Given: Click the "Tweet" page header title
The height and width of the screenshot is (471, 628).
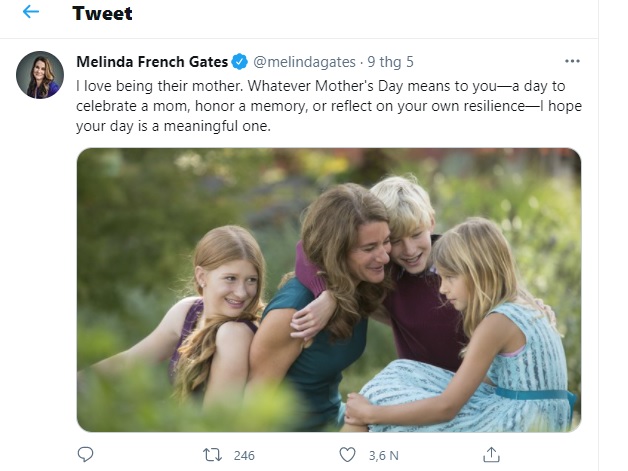Looking at the screenshot, I should [x=102, y=13].
